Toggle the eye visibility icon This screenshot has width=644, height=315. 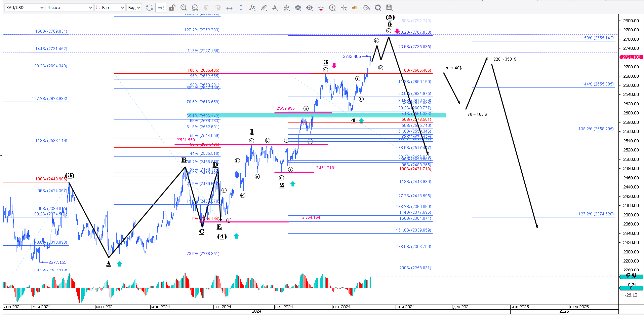pyautogui.click(x=309, y=7)
